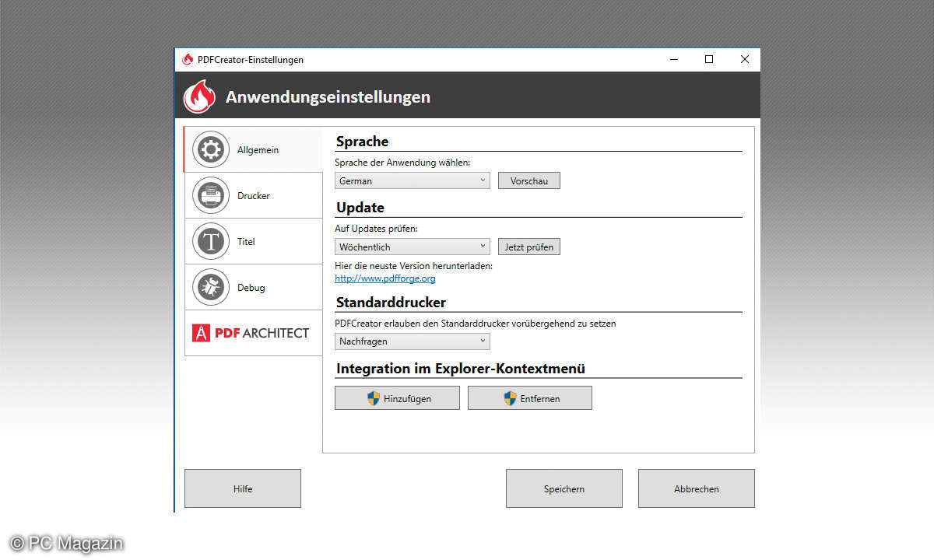
Task: Click the Anwendungseinstellungen header title
Action: click(328, 97)
